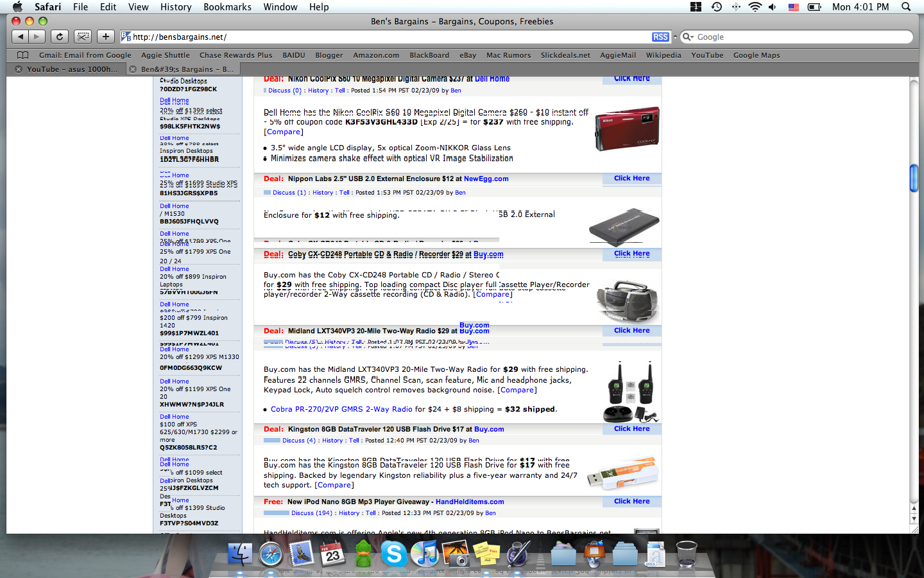Close the YouTube tab with its X
The height and width of the screenshot is (578, 924).
click(x=19, y=69)
